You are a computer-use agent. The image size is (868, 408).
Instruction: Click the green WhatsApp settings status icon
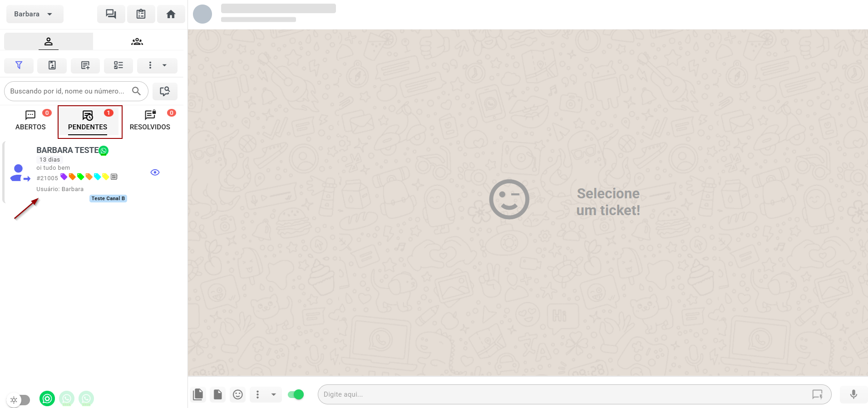click(x=47, y=398)
